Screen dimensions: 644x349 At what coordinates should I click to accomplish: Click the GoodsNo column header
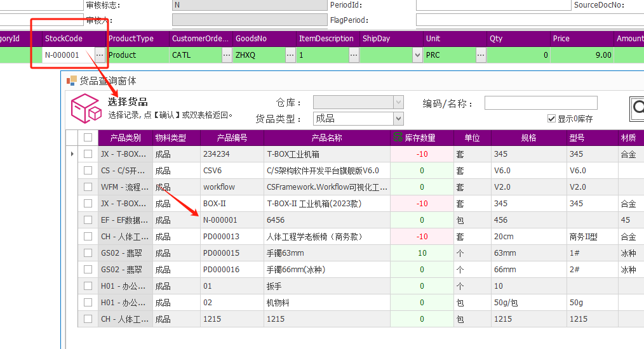[x=264, y=39]
